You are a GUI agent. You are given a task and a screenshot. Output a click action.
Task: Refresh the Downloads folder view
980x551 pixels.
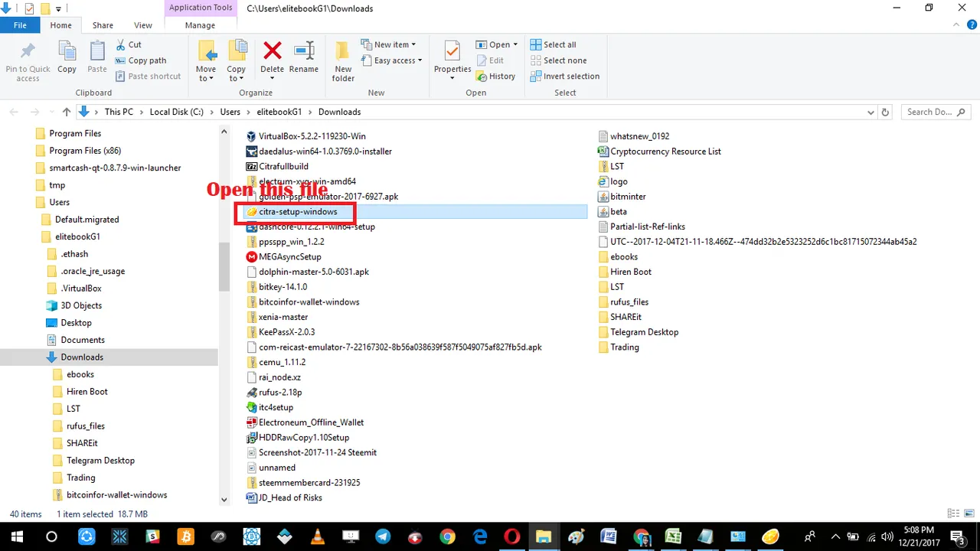[x=885, y=112]
